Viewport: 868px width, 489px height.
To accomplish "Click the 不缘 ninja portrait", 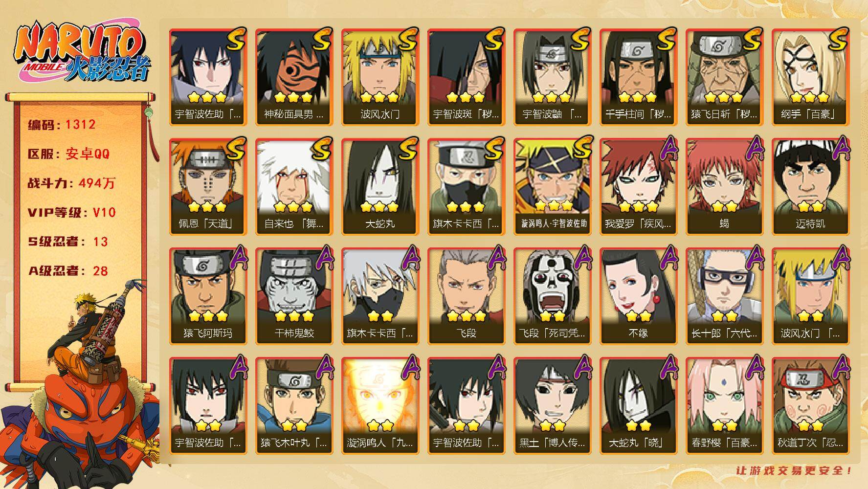I will 638,296.
